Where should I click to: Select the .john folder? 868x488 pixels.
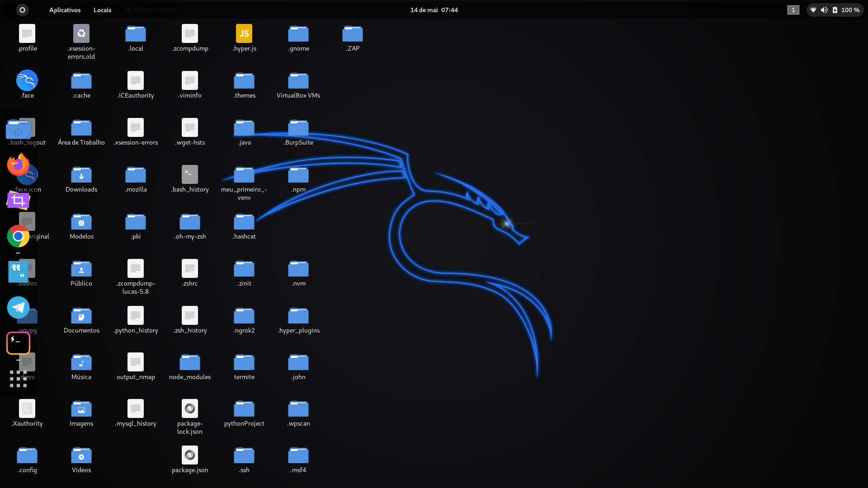[298, 362]
